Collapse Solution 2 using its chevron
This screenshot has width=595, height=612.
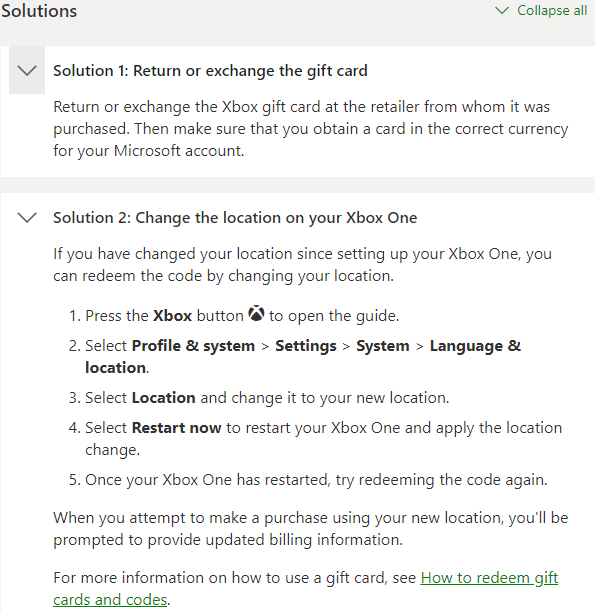[27, 217]
